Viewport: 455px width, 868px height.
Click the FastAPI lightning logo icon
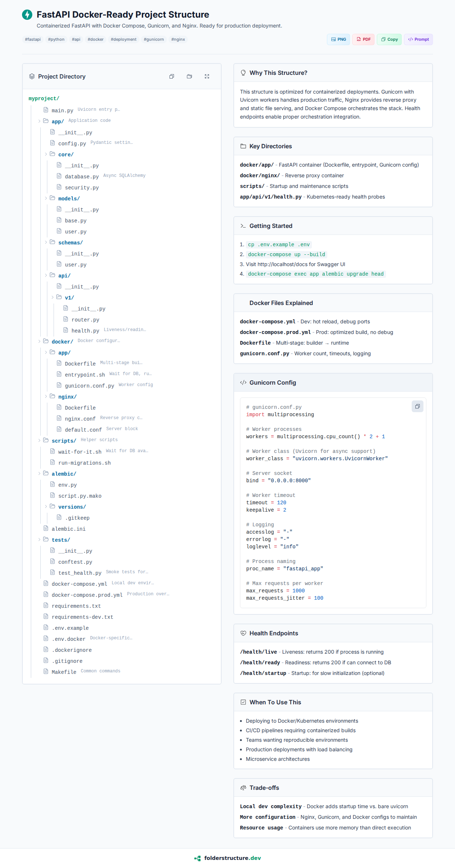[x=27, y=15]
